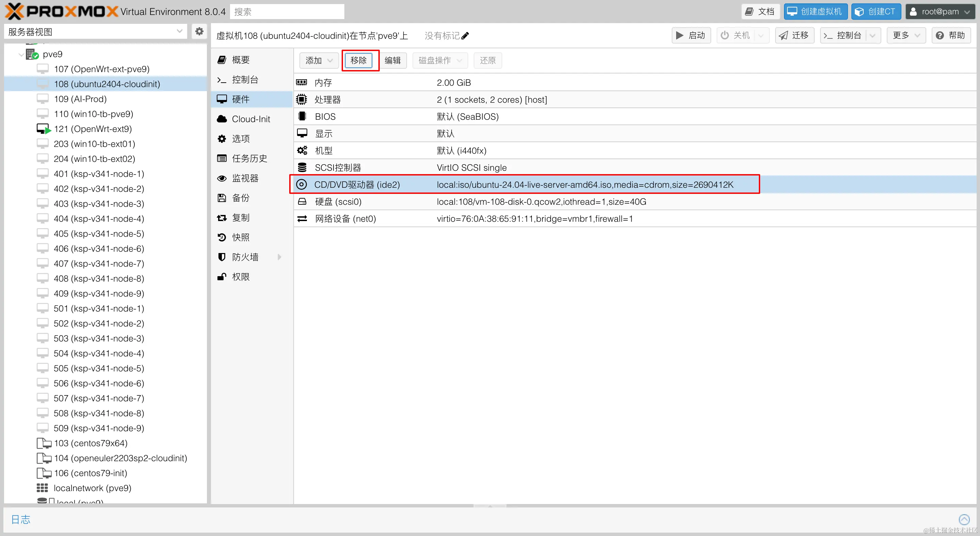Click the edit tags pencil icon
The width and height of the screenshot is (980, 536).
pos(465,36)
